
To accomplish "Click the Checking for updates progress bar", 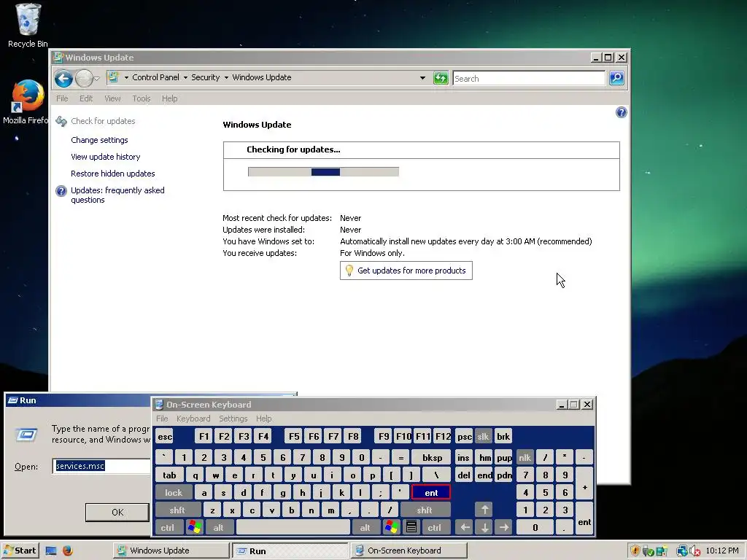I will [x=323, y=172].
